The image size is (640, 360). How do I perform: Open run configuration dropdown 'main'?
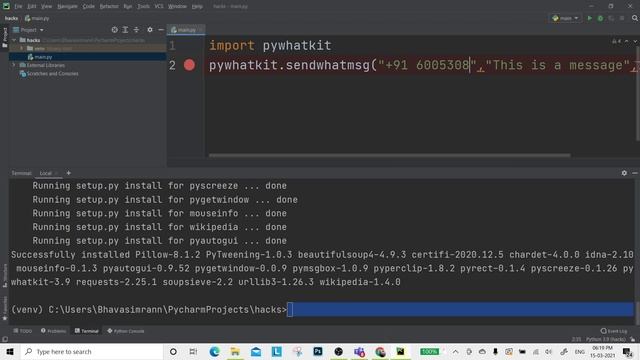(x=565, y=18)
